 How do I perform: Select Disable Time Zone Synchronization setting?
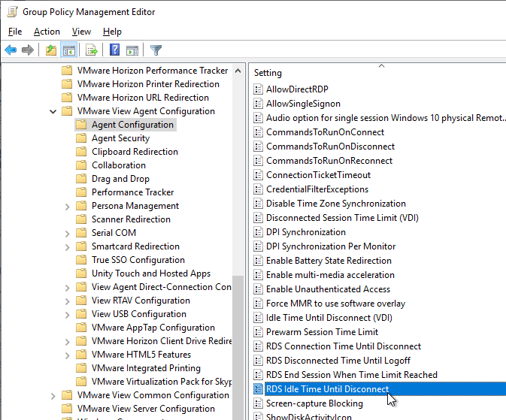pos(335,204)
